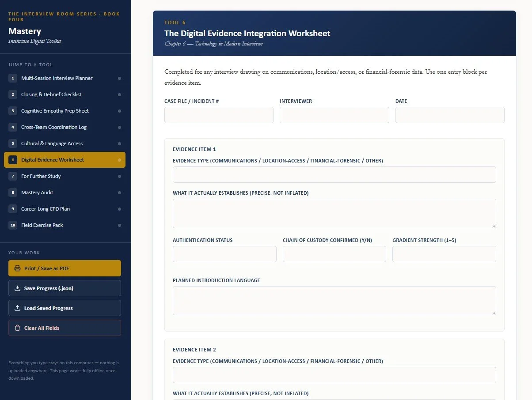532x400 pixels.
Task: Open Cross-Team Coordination Log
Action: (x=65, y=127)
